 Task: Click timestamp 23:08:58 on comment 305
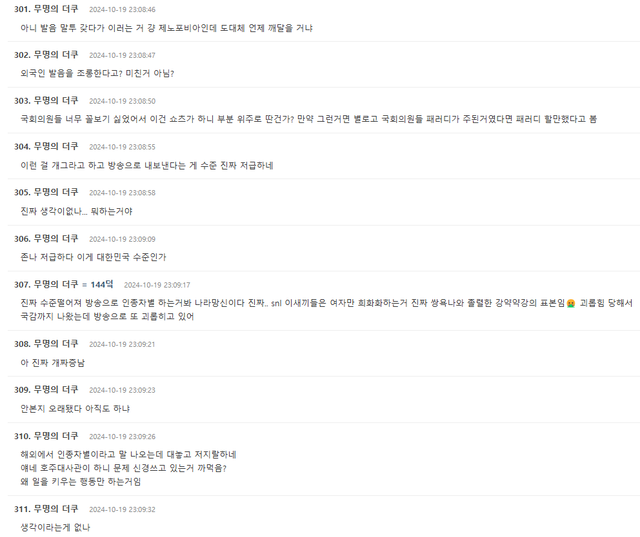point(122,193)
